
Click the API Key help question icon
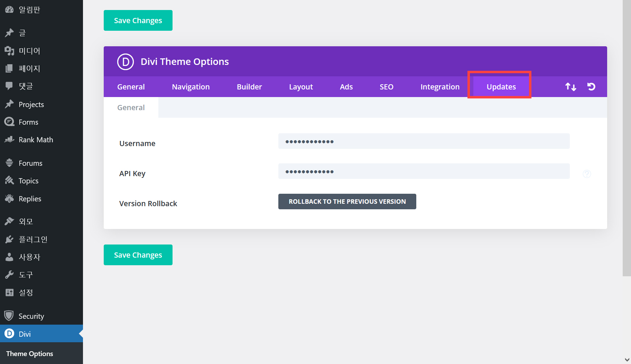[587, 174]
